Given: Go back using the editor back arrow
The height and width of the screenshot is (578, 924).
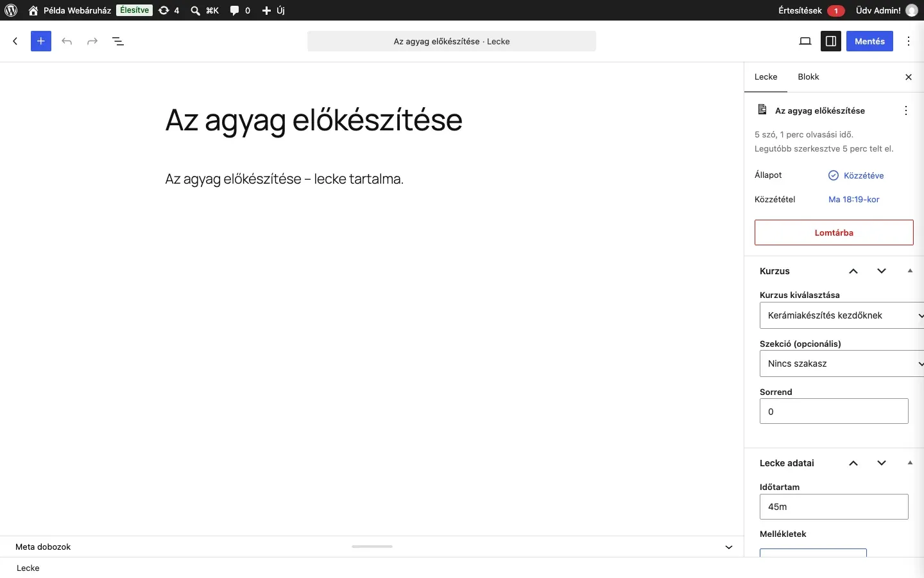Looking at the screenshot, I should coord(15,41).
